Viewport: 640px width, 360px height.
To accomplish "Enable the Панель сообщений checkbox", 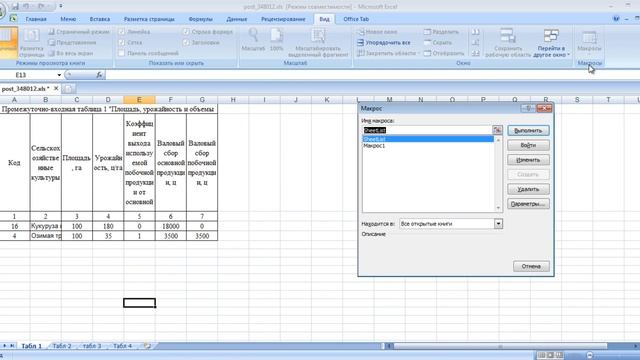I will click(x=122, y=53).
